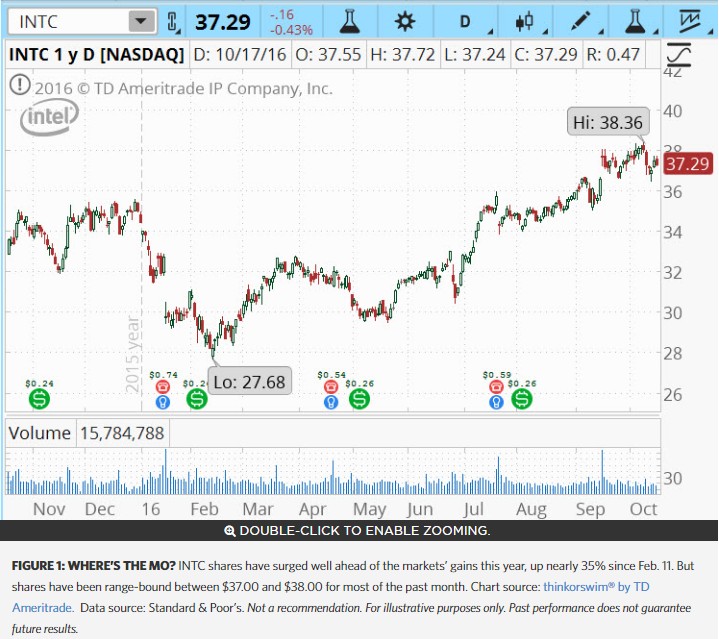Click the D: 10/17/16 date field
The width and height of the screenshot is (719, 639).
click(240, 55)
